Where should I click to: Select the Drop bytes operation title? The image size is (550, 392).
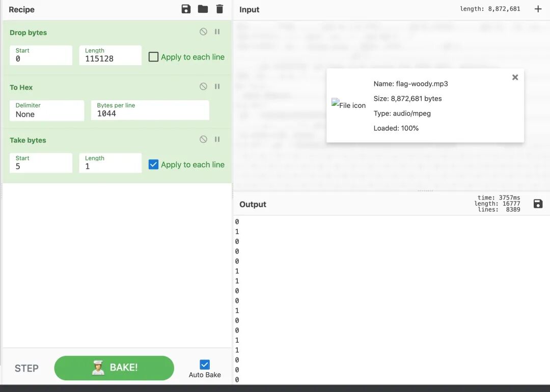click(x=28, y=32)
